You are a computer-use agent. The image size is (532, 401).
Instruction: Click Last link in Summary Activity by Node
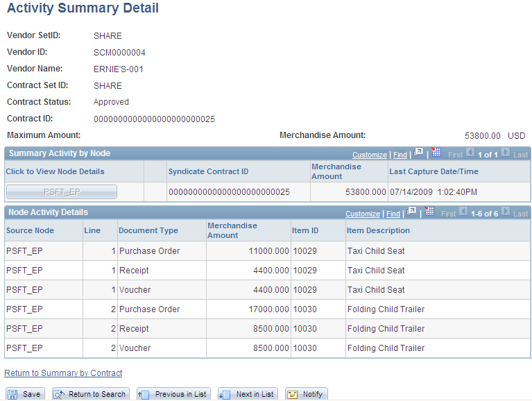point(520,155)
